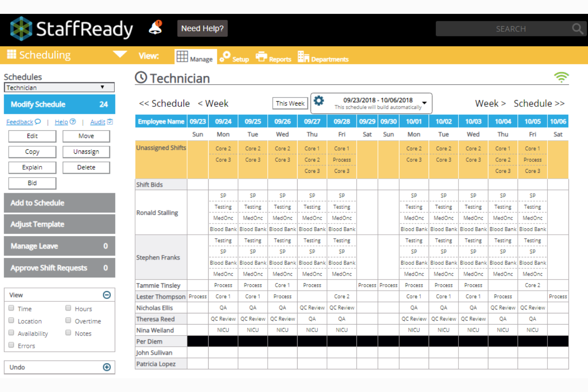Click the Manage table grid icon

click(182, 57)
